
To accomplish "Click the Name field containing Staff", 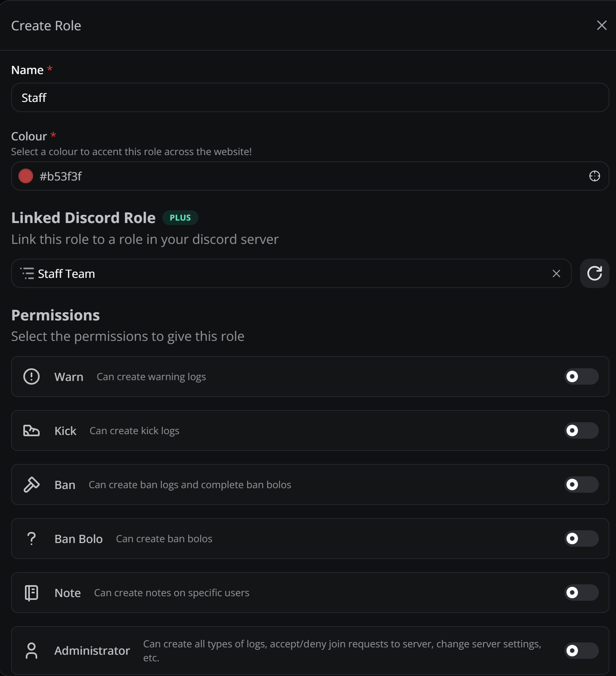I will coord(310,98).
